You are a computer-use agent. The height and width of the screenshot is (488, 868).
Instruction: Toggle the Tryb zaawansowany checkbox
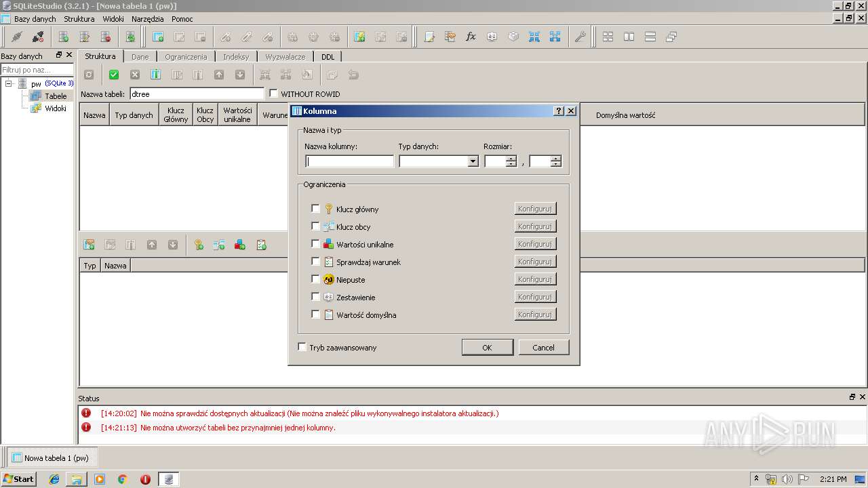tap(302, 347)
